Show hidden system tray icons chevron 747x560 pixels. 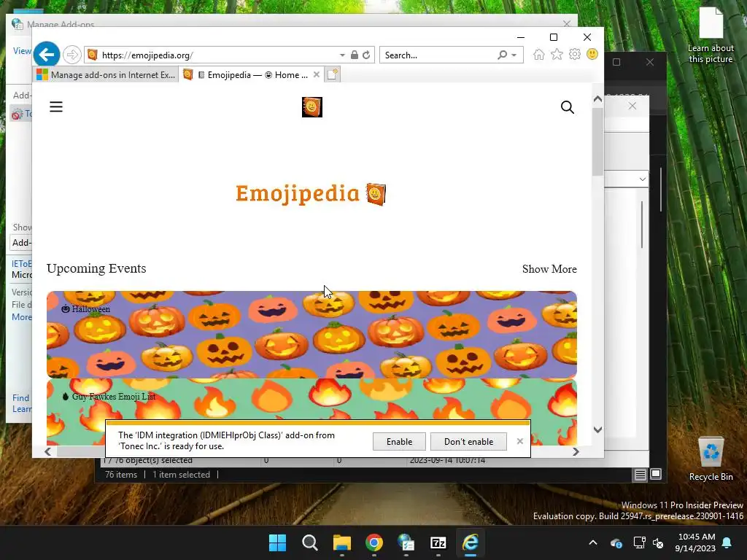point(592,542)
